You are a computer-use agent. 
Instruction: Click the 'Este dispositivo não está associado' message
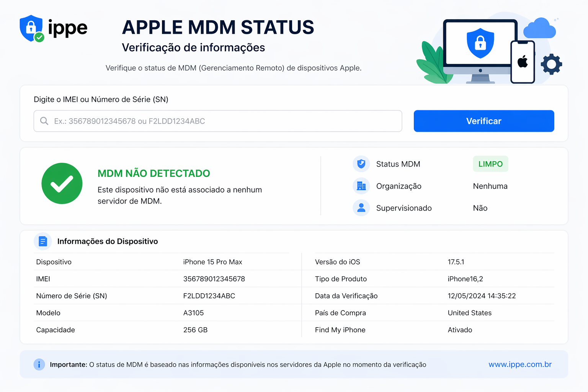(180, 195)
